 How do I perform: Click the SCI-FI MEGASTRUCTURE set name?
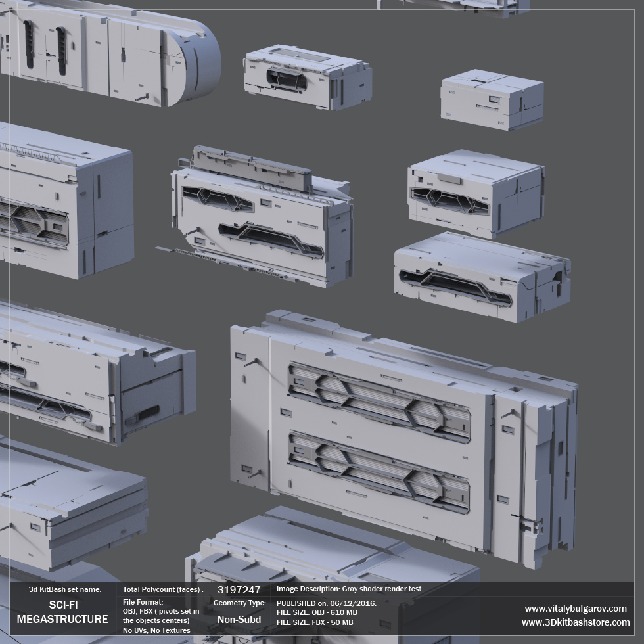point(62,612)
